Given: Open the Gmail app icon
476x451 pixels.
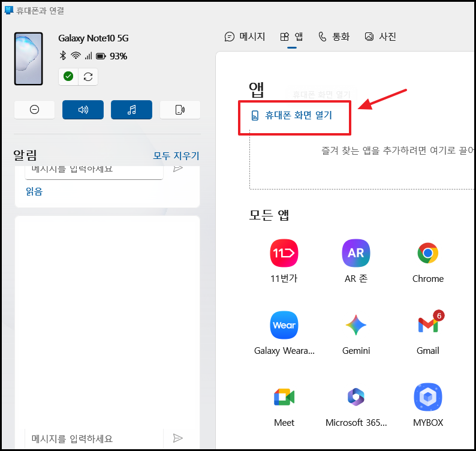Looking at the screenshot, I should 428,324.
